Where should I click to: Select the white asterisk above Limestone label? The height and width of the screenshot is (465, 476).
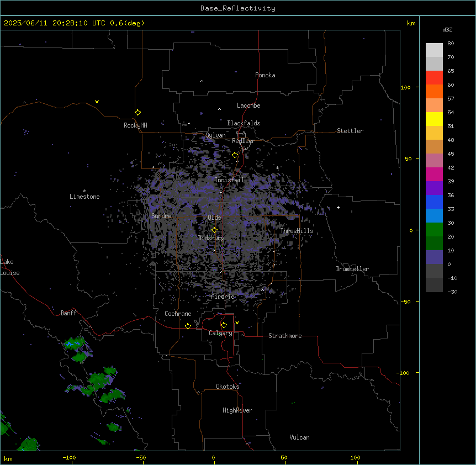pos(84,191)
